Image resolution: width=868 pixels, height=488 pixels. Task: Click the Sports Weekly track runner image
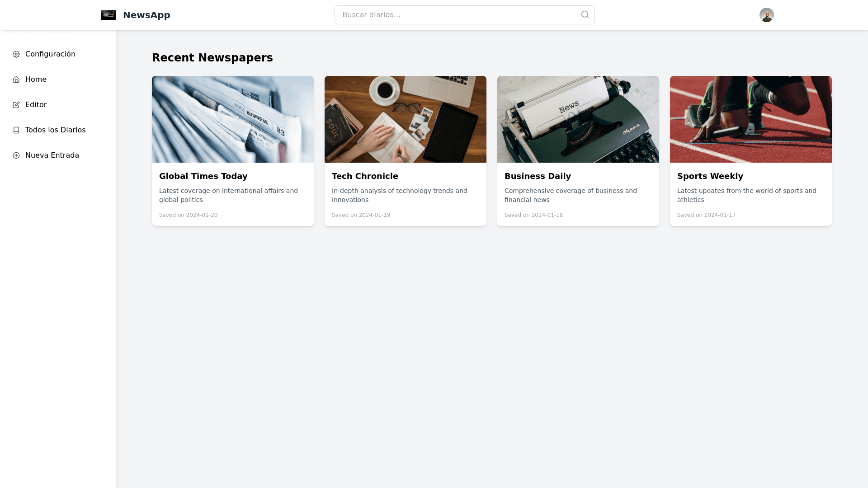(750, 119)
